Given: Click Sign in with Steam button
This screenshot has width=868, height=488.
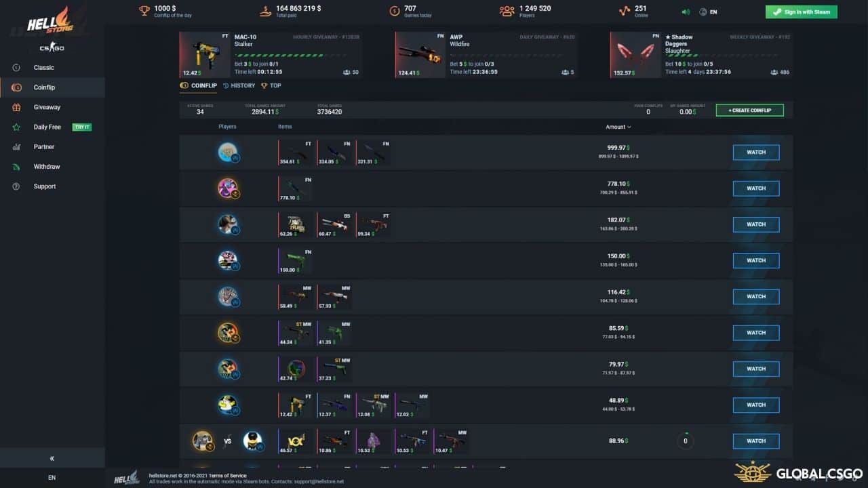Looking at the screenshot, I should [x=801, y=12].
